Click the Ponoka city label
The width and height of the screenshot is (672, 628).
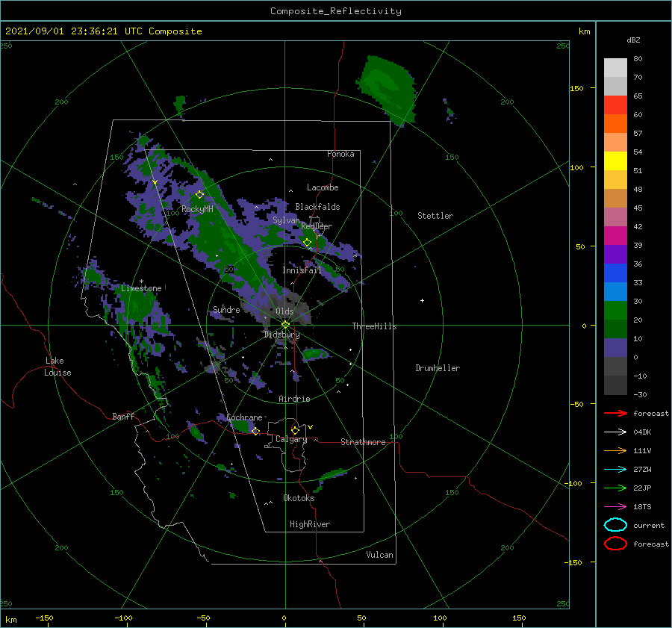pos(340,154)
